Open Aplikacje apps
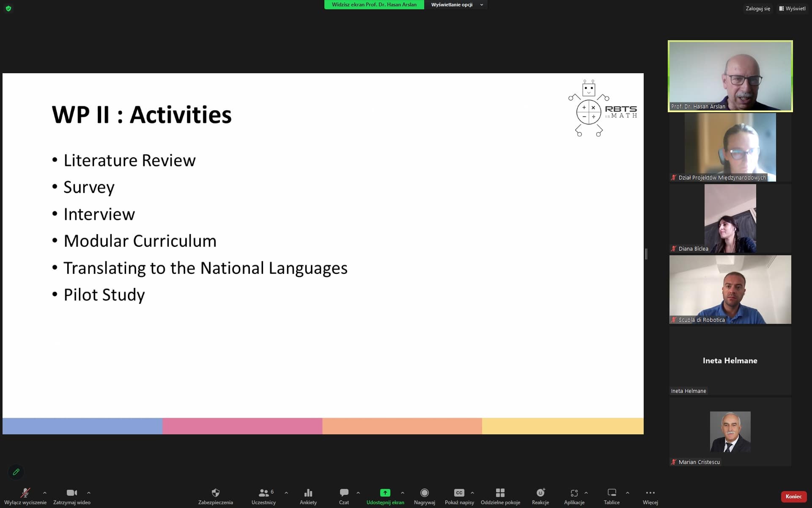This screenshot has width=812, height=508. click(x=574, y=496)
